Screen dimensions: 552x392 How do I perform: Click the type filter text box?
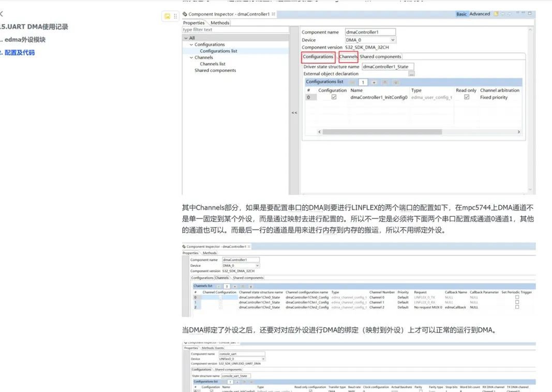coord(235,30)
